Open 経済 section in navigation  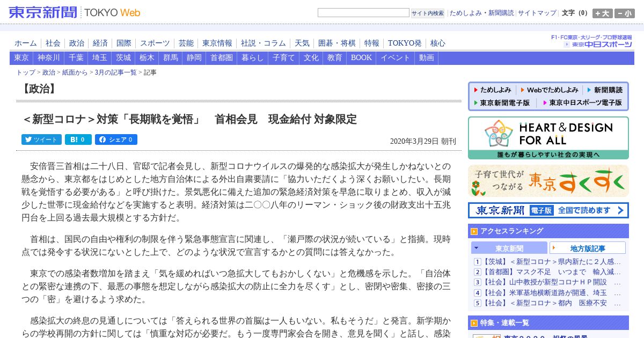[x=100, y=43]
